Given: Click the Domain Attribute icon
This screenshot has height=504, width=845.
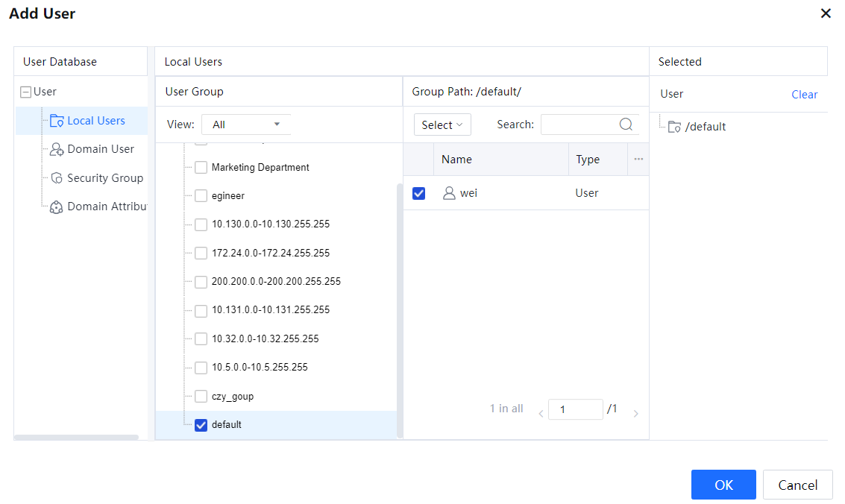Looking at the screenshot, I should 57,207.
